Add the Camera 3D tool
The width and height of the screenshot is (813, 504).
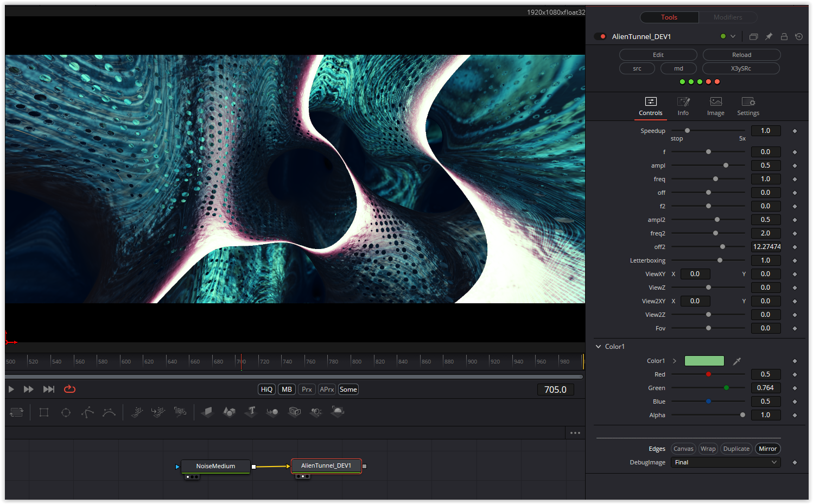[x=295, y=412]
